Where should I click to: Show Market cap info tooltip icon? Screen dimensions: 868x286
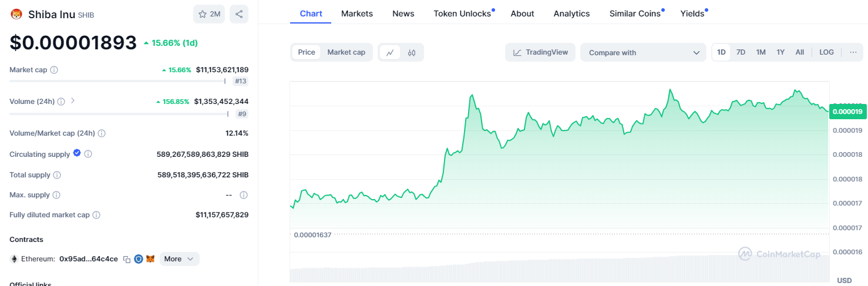click(54, 70)
